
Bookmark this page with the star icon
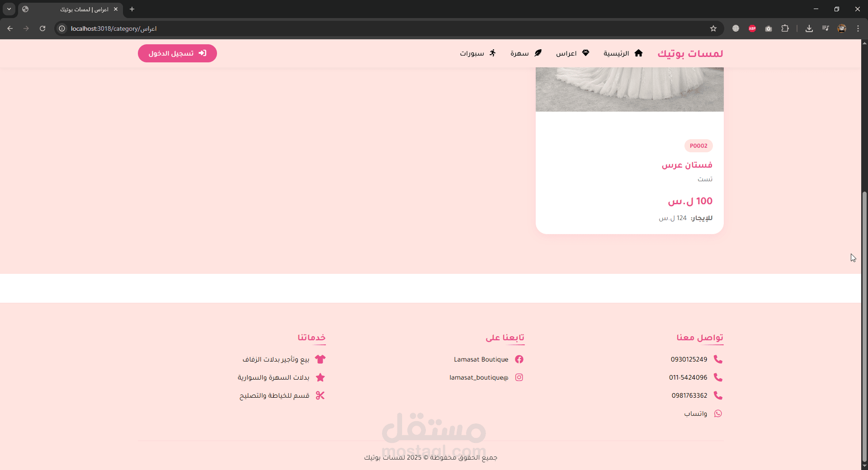(713, 28)
